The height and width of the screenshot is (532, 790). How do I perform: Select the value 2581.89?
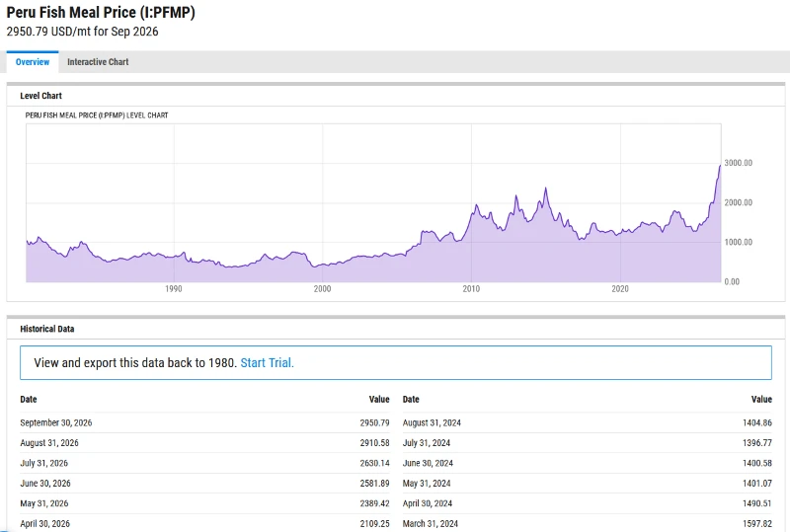[374, 483]
